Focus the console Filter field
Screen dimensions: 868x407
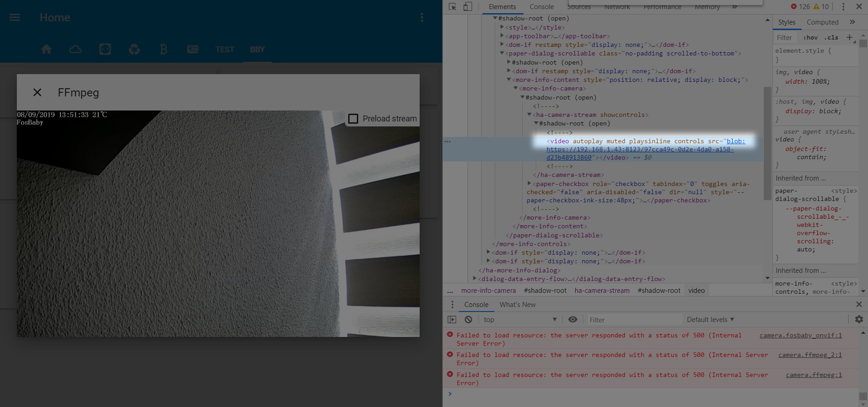pyautogui.click(x=635, y=320)
